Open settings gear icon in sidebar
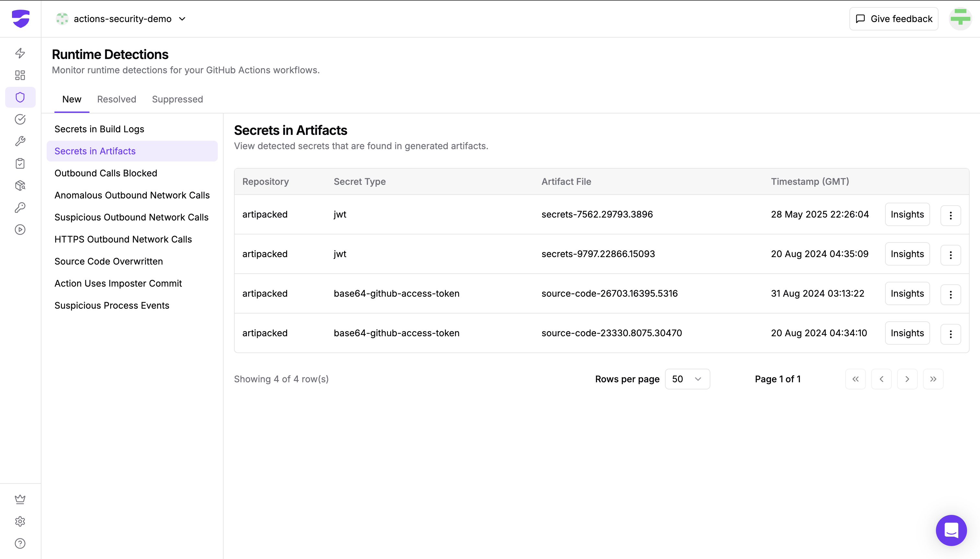The width and height of the screenshot is (980, 559). coord(20,521)
